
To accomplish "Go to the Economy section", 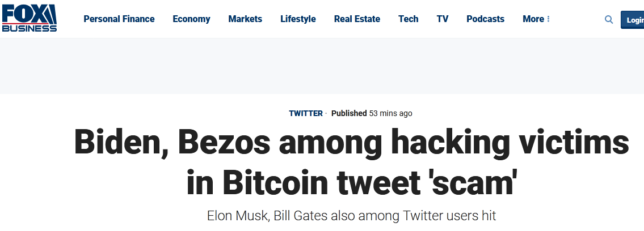I will click(191, 19).
